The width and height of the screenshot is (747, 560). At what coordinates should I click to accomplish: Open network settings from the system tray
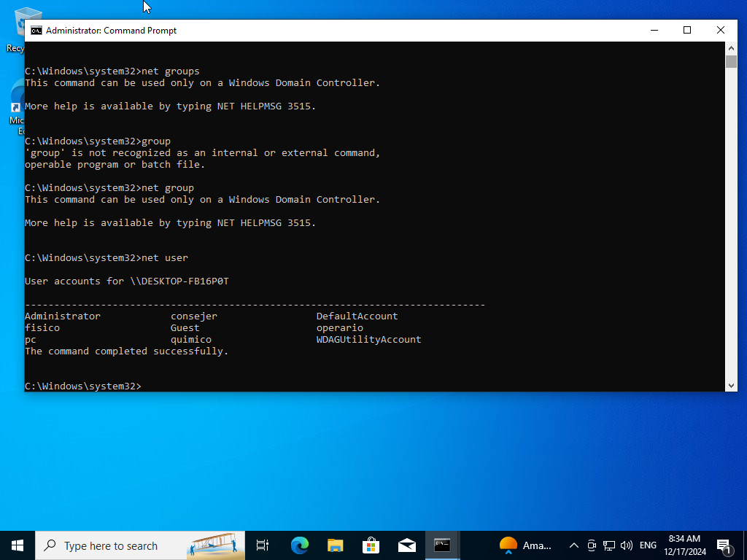pyautogui.click(x=608, y=545)
